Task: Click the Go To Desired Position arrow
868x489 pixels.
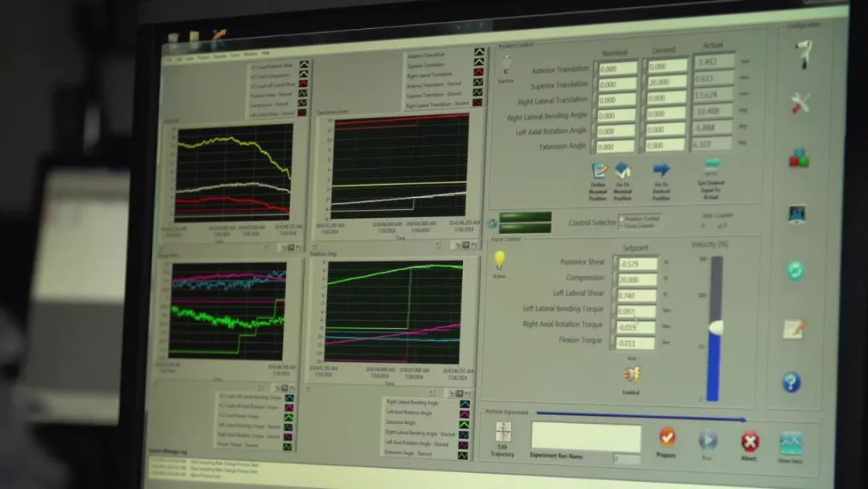Action: click(x=661, y=170)
